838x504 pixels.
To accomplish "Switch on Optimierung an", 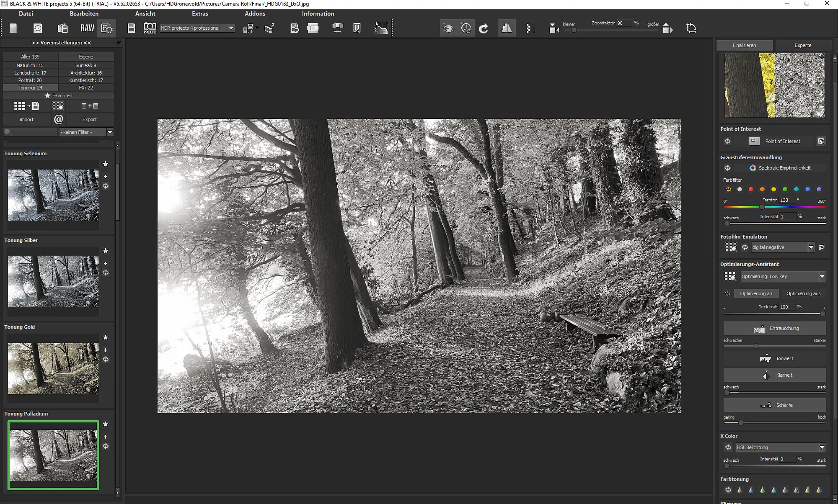I will (756, 293).
